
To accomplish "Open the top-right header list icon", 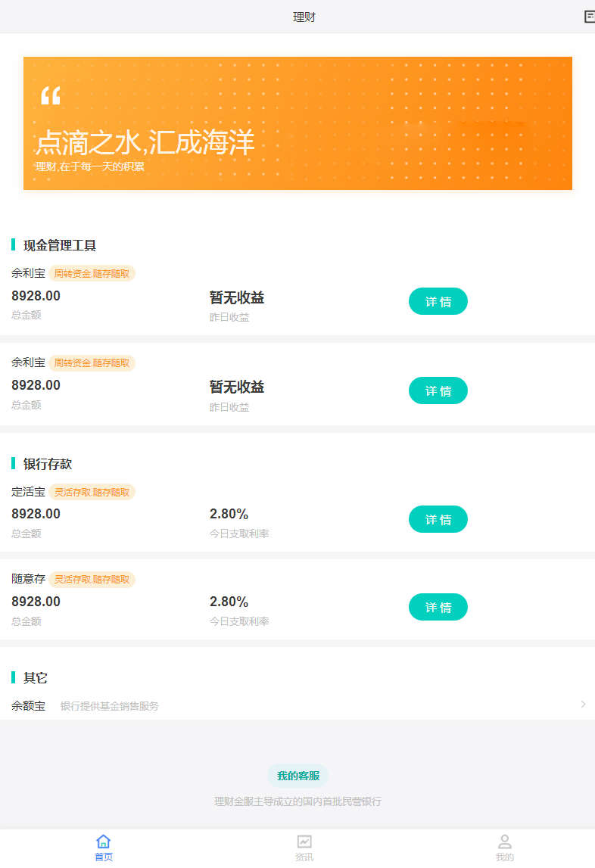I will pyautogui.click(x=589, y=17).
